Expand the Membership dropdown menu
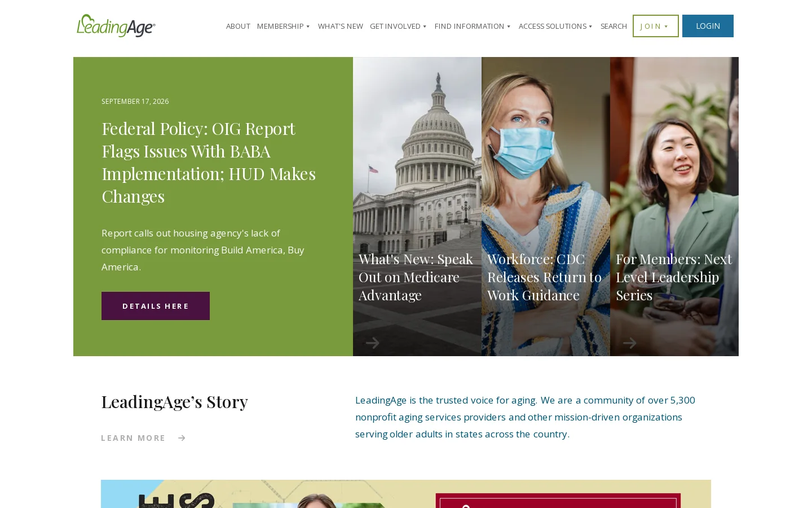Screen dimensions: 812x508 pos(284,26)
